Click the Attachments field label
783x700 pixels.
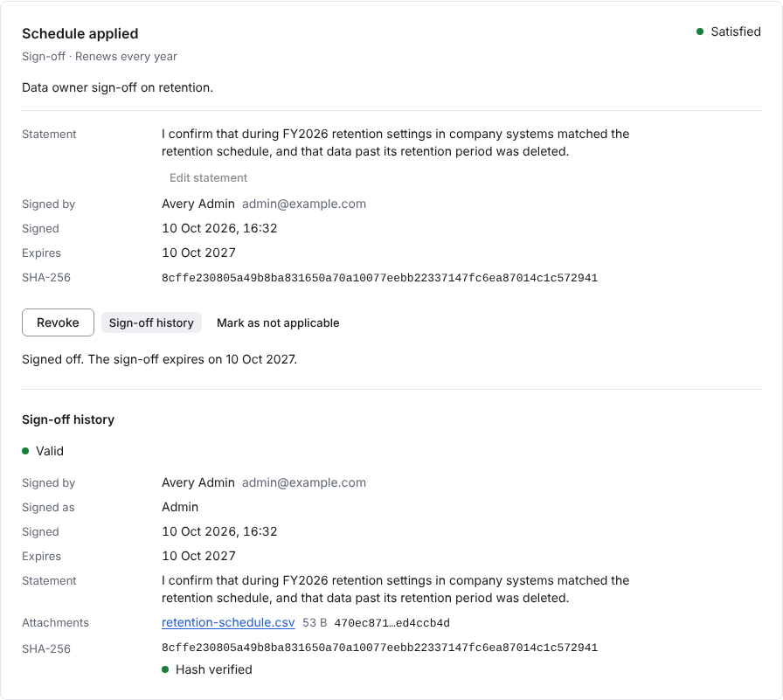coord(55,622)
